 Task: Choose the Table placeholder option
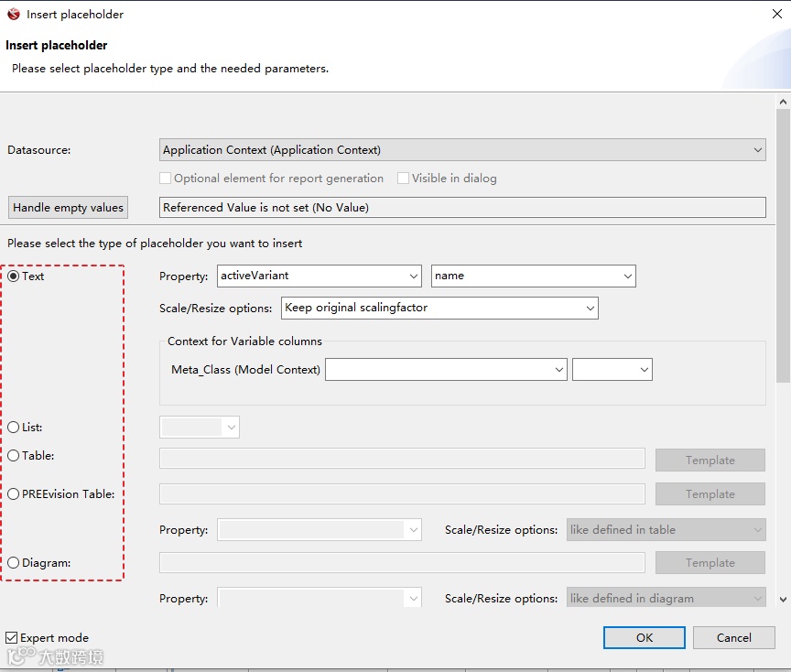pos(14,456)
